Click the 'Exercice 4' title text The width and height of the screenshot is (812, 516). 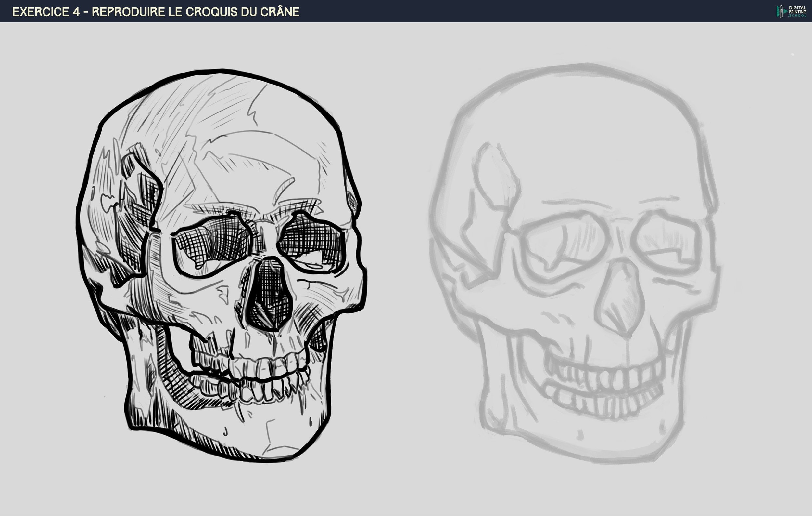46,12
